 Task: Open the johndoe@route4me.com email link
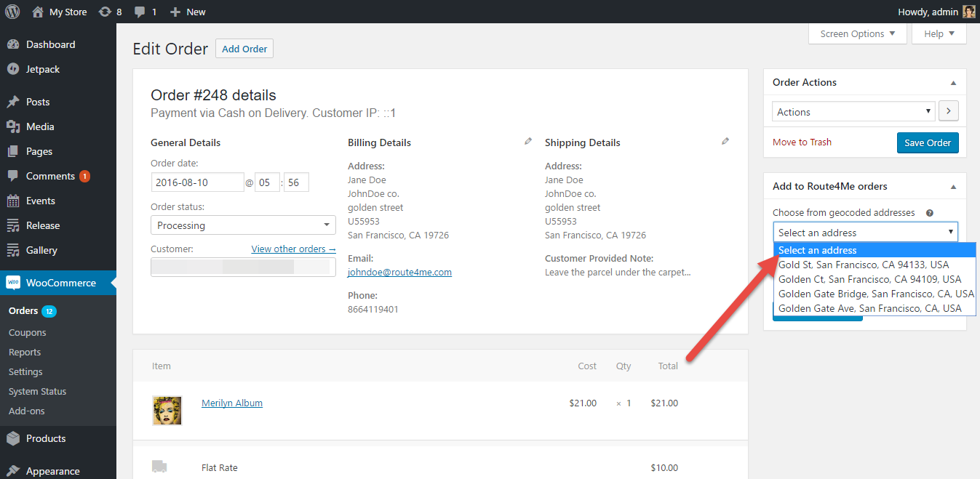point(399,272)
